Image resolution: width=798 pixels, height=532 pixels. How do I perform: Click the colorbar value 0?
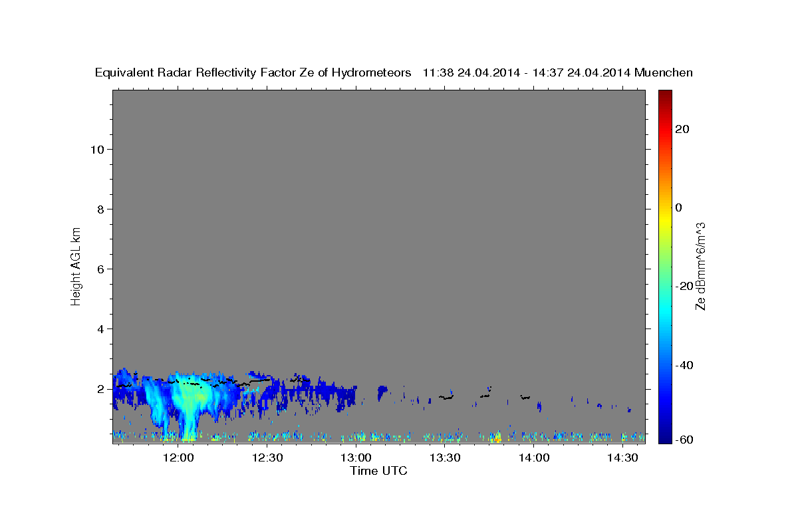[678, 207]
